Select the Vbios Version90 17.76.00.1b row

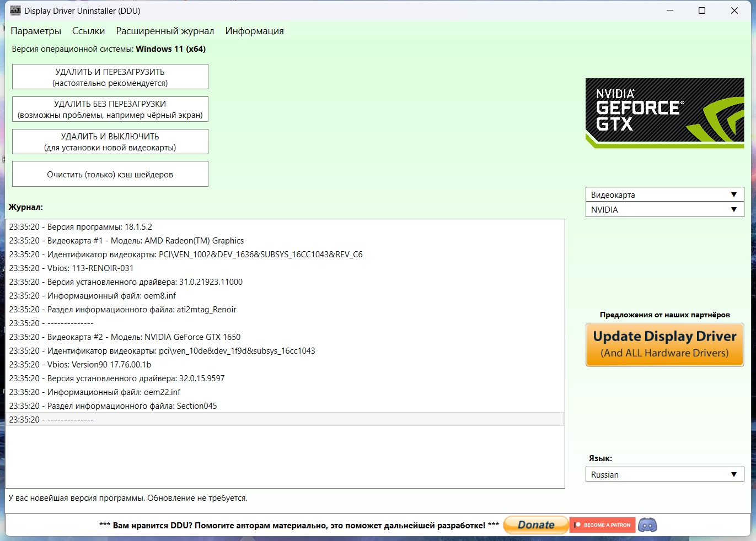coord(285,365)
